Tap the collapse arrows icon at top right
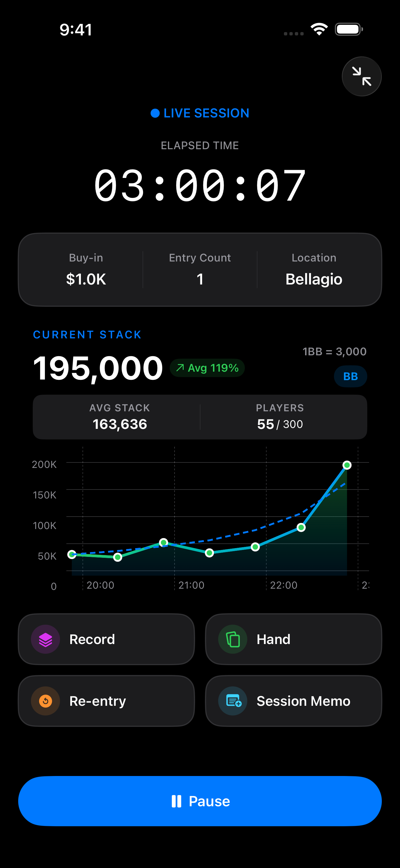The width and height of the screenshot is (400, 868). coord(361,77)
